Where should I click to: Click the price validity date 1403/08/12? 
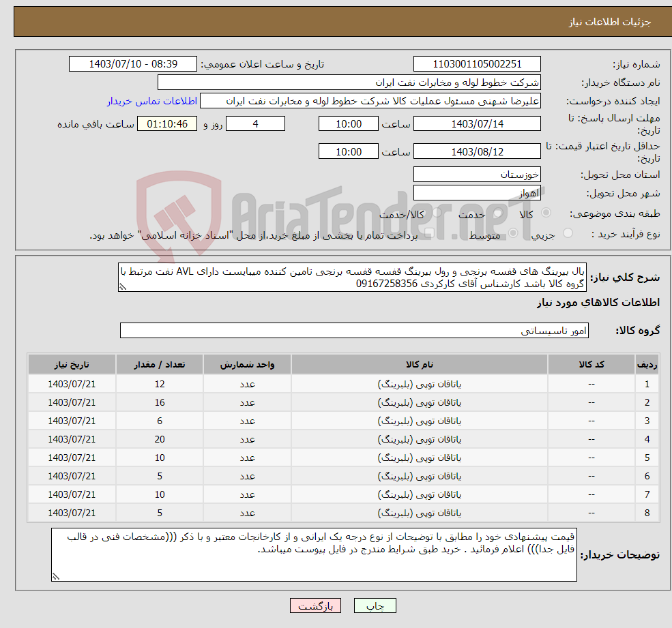477,151
